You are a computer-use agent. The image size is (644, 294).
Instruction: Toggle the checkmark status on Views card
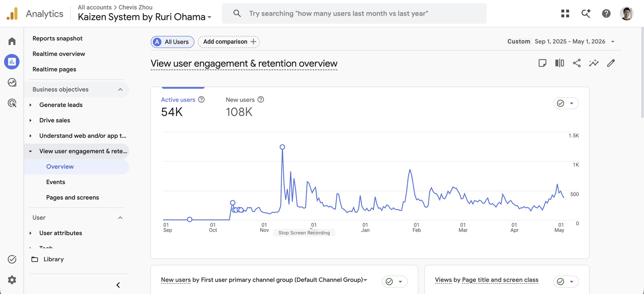click(x=566, y=281)
